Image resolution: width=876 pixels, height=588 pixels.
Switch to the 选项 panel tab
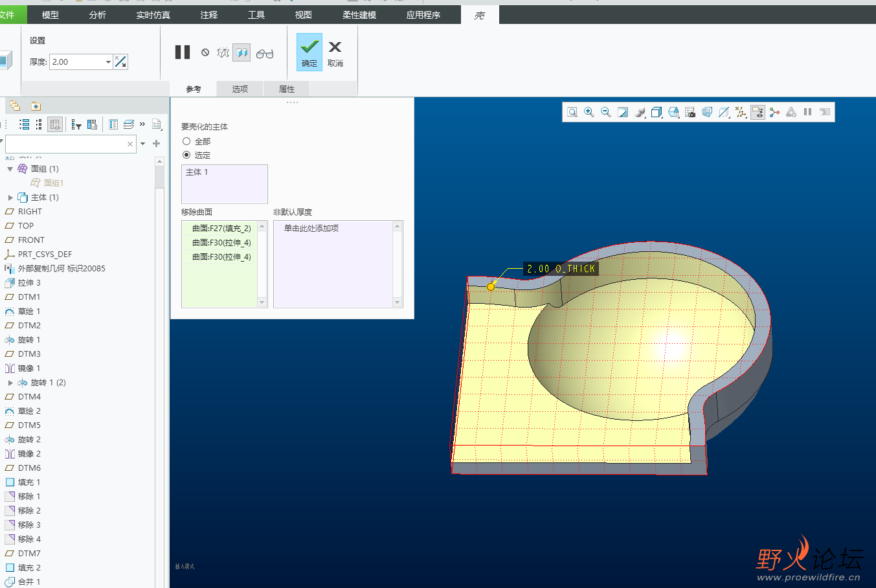(x=240, y=89)
